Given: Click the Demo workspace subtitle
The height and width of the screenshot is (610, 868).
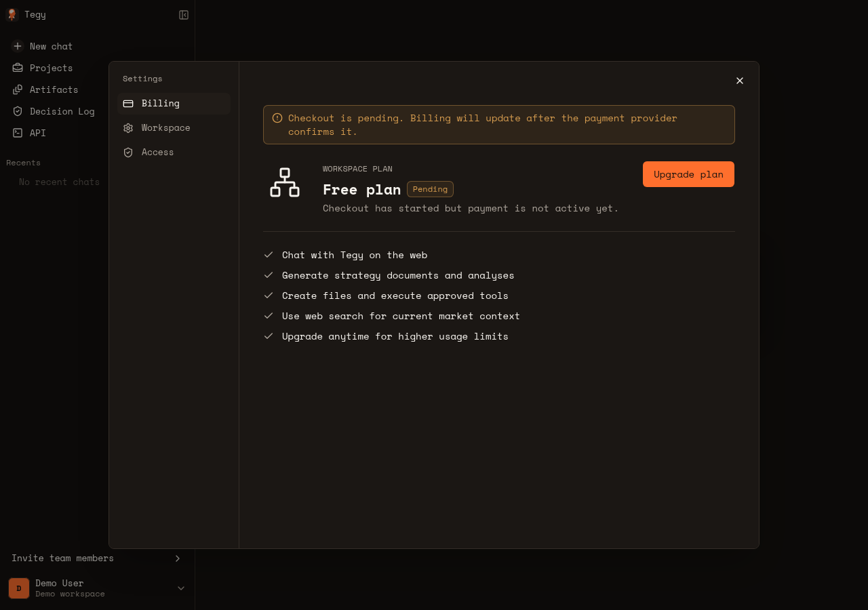Looking at the screenshot, I should click(x=70, y=594).
